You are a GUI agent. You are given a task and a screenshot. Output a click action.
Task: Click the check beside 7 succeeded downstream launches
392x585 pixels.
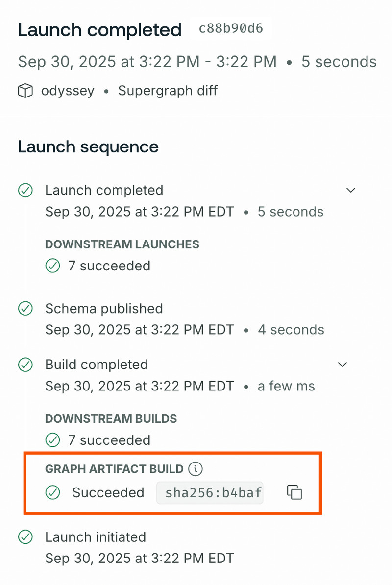pos(52,265)
